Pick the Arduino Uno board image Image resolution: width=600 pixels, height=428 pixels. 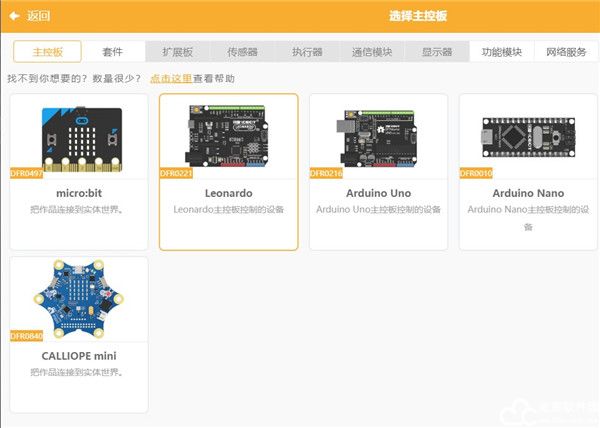click(378, 137)
